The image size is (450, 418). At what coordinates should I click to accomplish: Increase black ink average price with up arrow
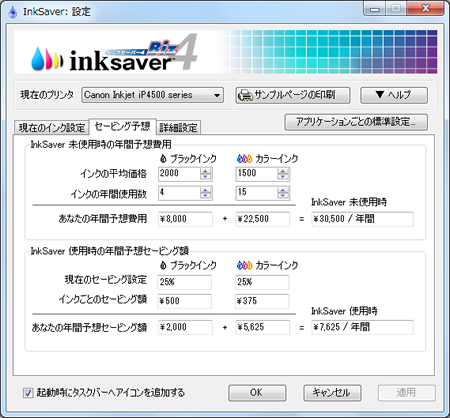[x=206, y=171]
